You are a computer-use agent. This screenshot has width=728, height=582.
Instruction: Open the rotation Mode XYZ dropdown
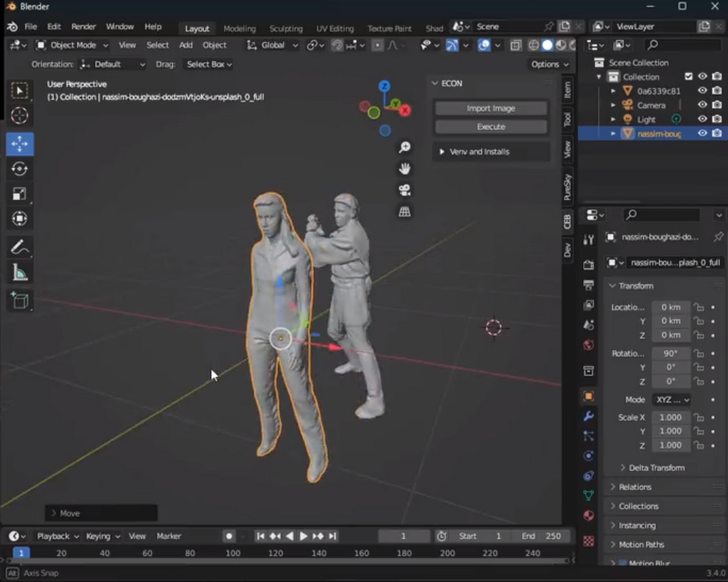click(x=671, y=399)
